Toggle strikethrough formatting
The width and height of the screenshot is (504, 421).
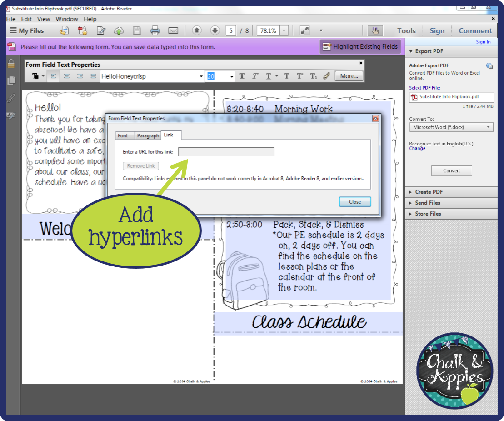point(286,76)
